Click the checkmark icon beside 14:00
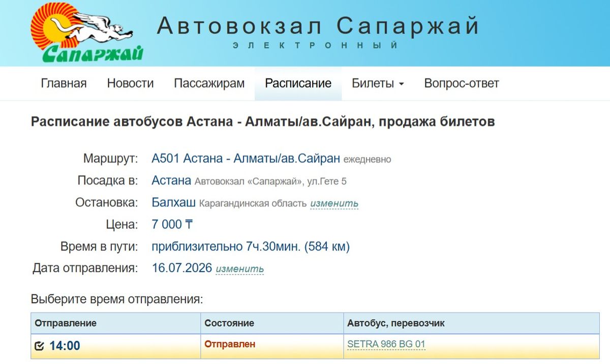The width and height of the screenshot is (610, 364). (39, 347)
